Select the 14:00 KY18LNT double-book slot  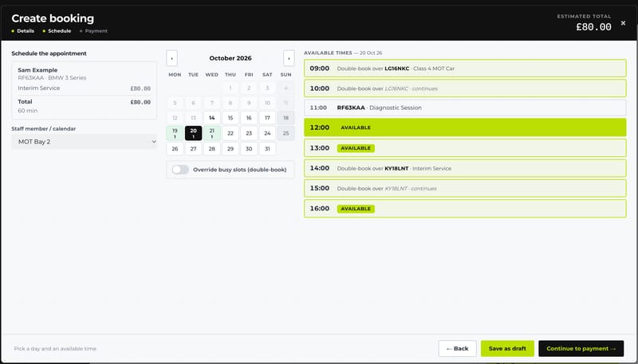(x=465, y=168)
